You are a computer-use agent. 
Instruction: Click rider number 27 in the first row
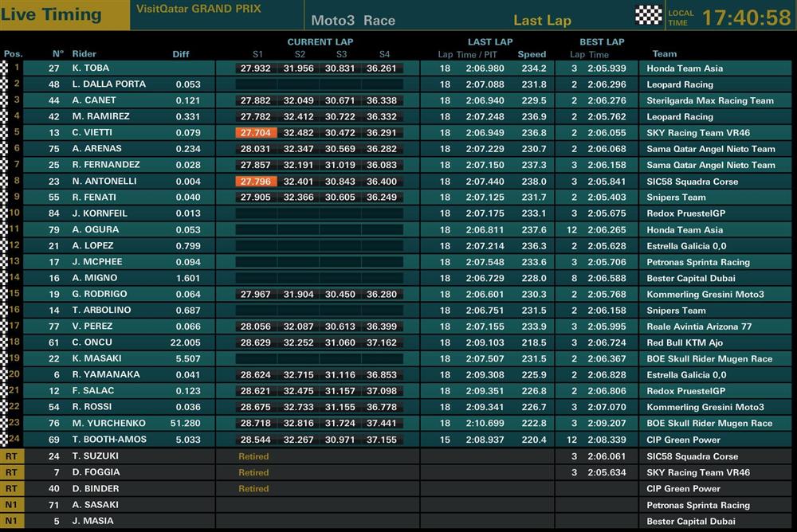point(54,68)
